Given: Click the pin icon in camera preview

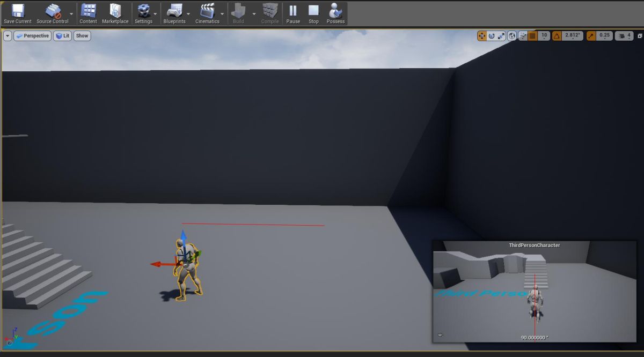Looking at the screenshot, I should [x=440, y=335].
